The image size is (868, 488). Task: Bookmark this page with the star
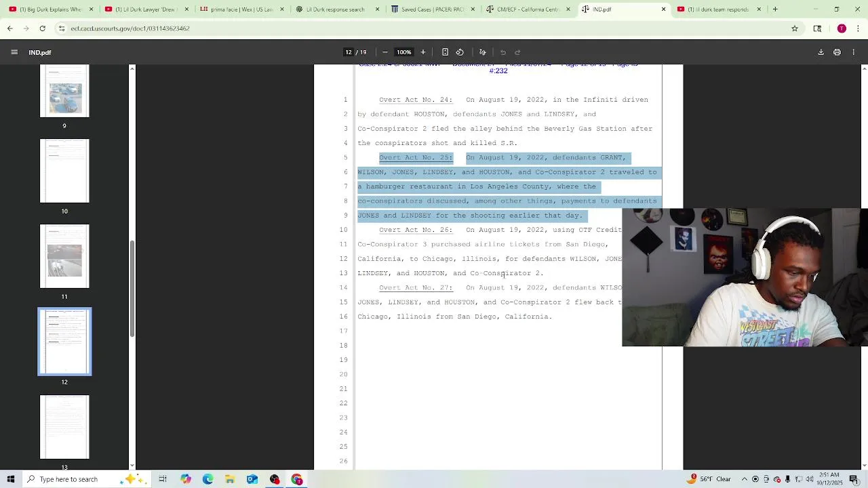coord(795,28)
